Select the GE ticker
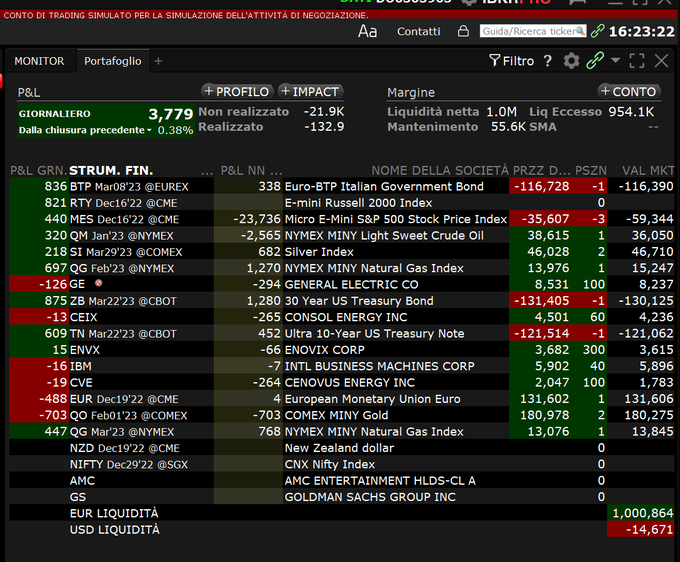This screenshot has width=680, height=562. click(x=77, y=284)
